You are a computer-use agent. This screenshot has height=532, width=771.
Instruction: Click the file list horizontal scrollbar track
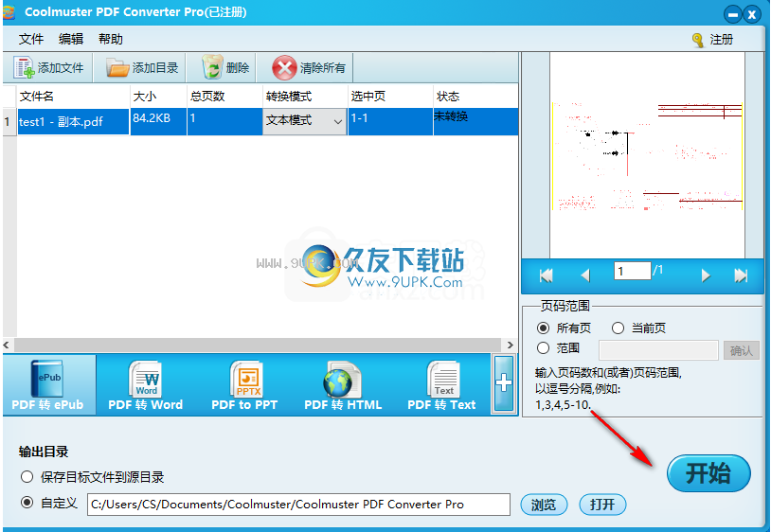coord(258,345)
